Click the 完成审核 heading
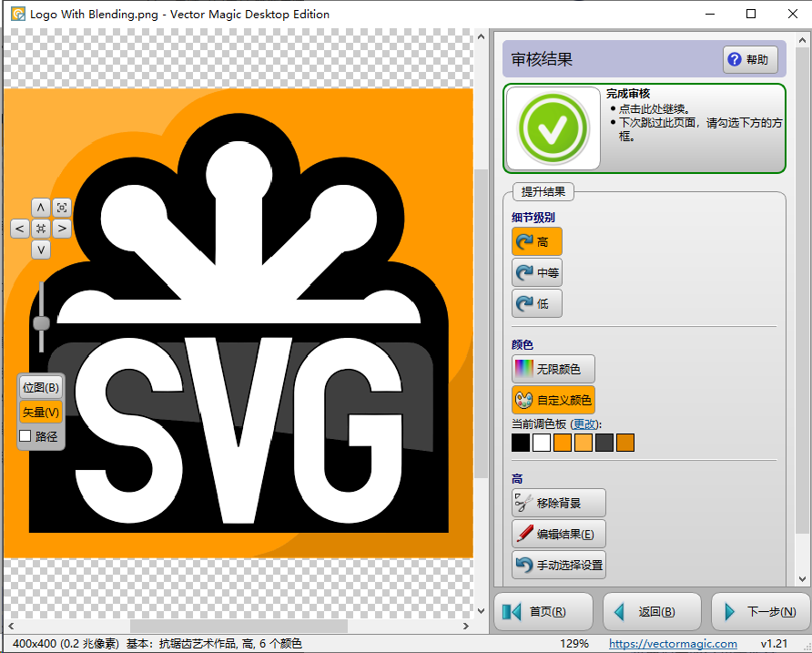Image resolution: width=812 pixels, height=653 pixels. (x=627, y=94)
